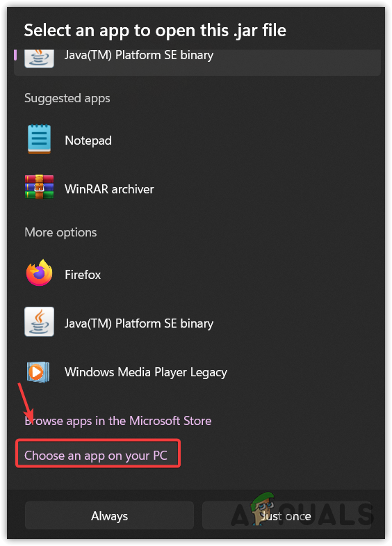Image resolution: width=392 pixels, height=546 pixels.
Task: Select the Windows Media Player Legacy icon
Action: 38,372
